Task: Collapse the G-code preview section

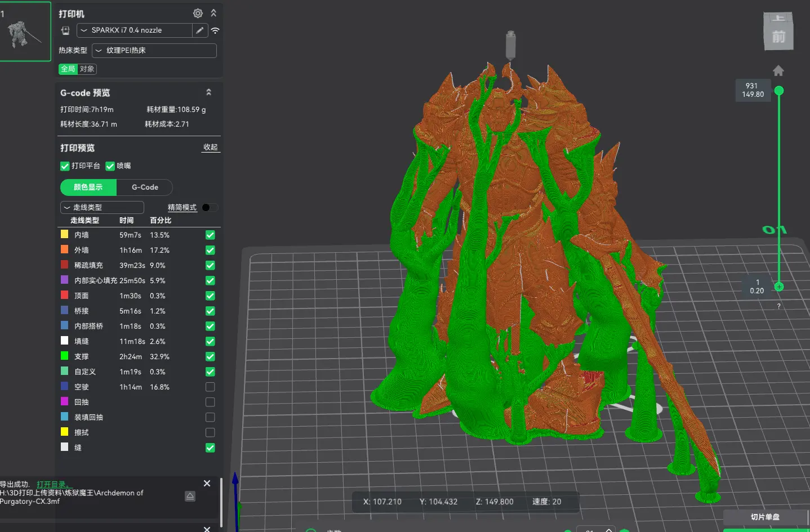Action: click(208, 92)
